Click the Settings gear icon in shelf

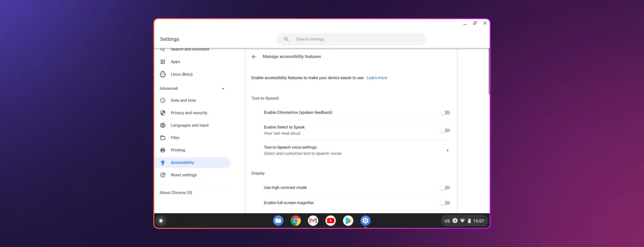(365, 221)
